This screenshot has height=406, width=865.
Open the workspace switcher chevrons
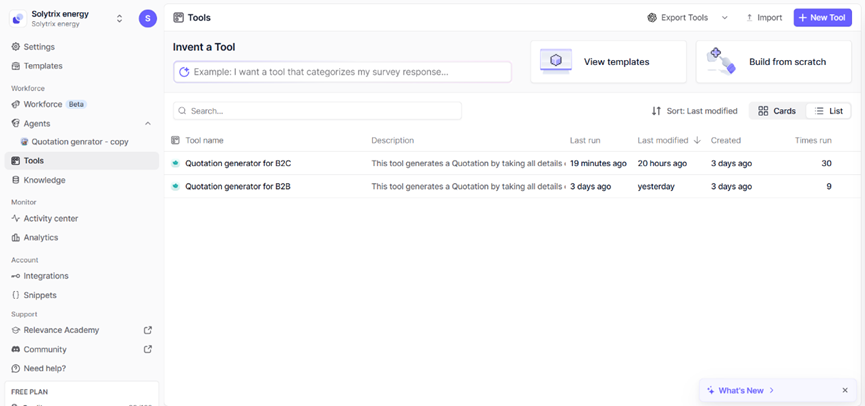coord(119,18)
